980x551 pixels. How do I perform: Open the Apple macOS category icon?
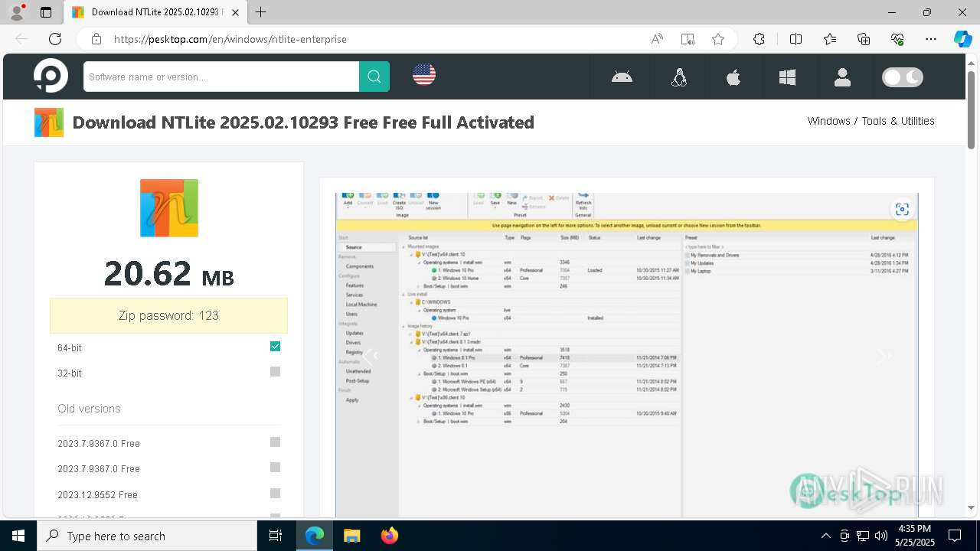click(733, 77)
